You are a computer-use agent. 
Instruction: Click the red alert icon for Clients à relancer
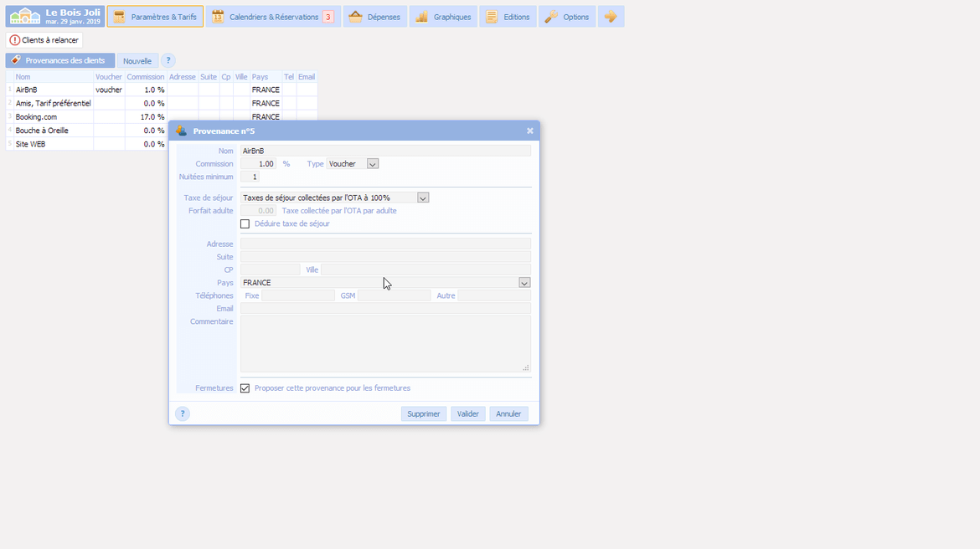tap(14, 40)
